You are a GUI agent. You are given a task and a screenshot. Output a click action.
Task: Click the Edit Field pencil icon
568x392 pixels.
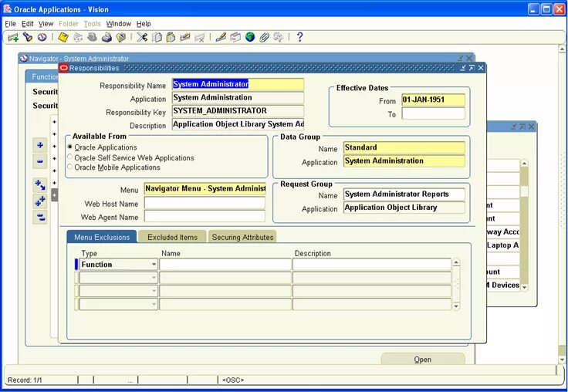[x=221, y=37]
